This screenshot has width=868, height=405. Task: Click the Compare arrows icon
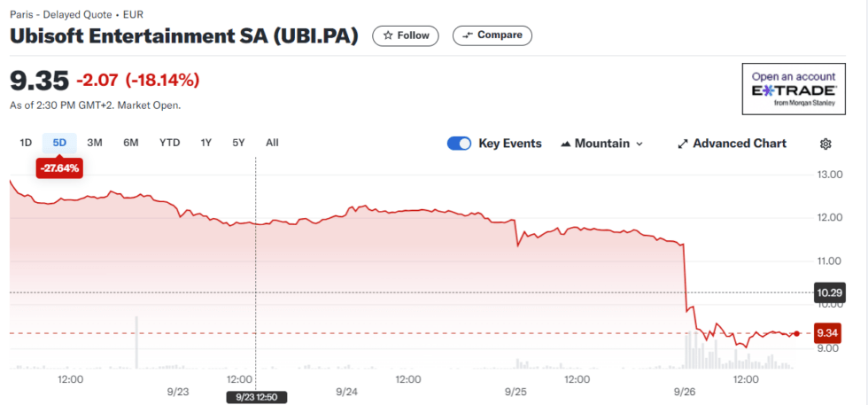coord(467,35)
